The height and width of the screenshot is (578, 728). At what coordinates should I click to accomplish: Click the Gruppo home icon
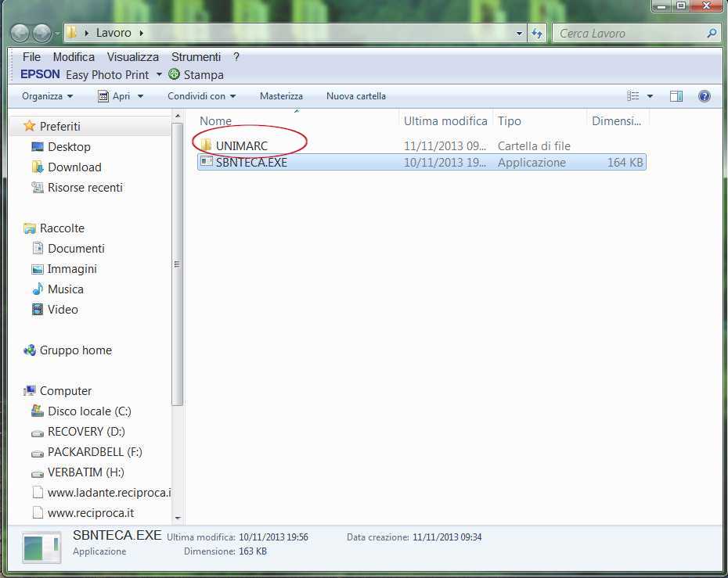(x=29, y=350)
